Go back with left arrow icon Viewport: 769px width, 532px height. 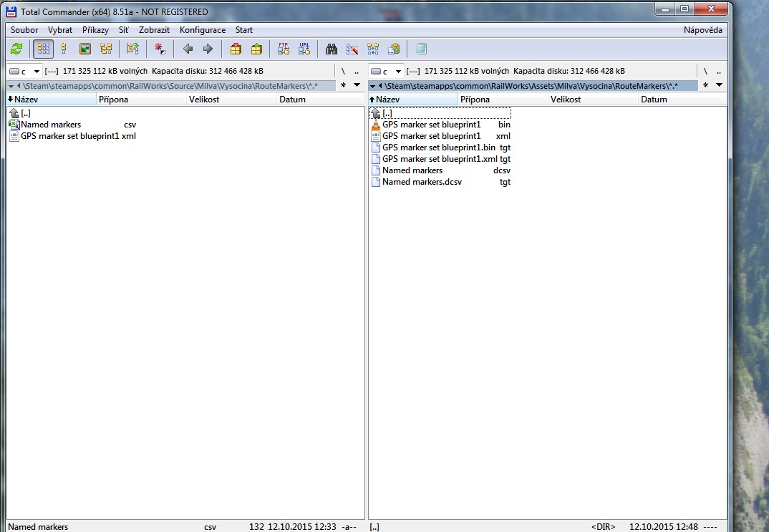188,49
